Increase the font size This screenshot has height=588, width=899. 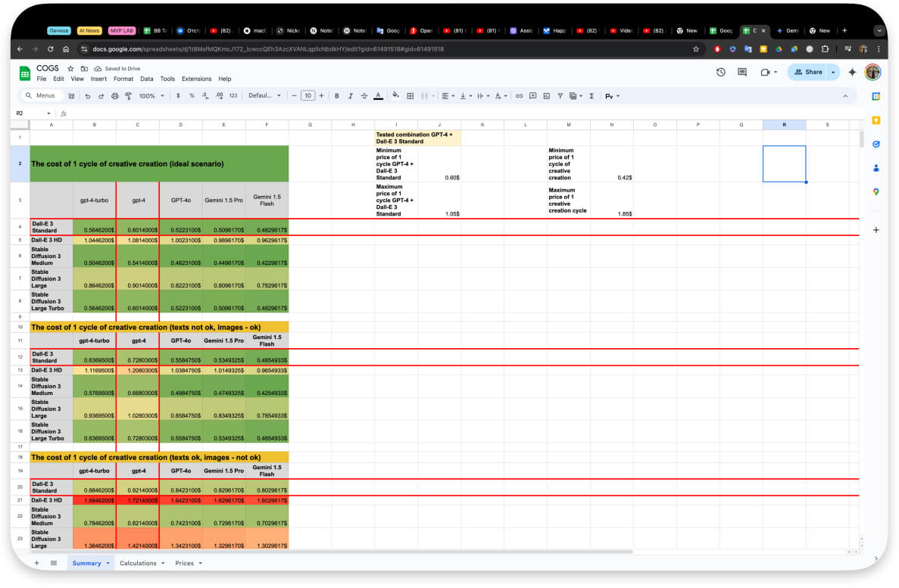322,96
